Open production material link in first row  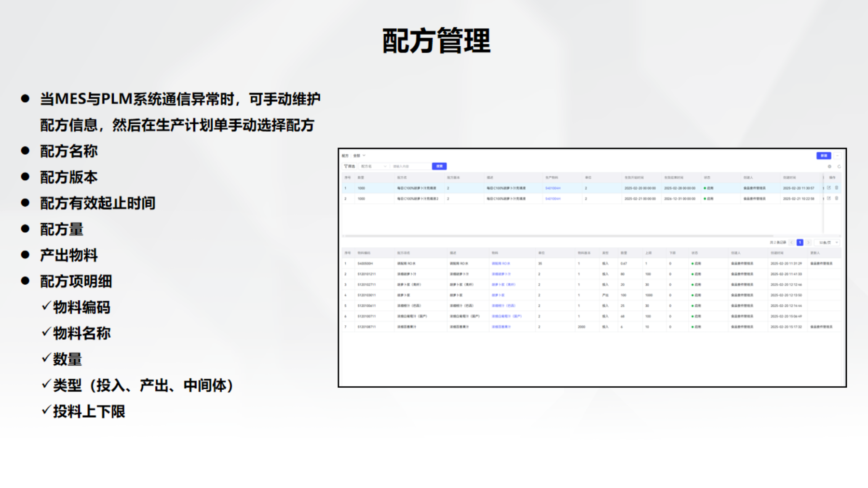pyautogui.click(x=553, y=188)
